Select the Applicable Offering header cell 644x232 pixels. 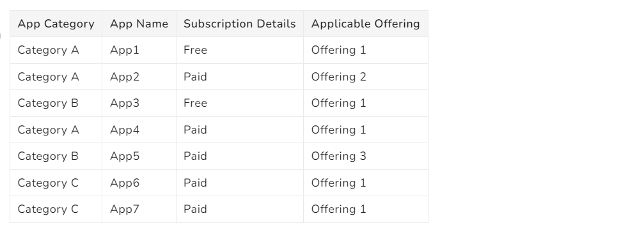(x=366, y=24)
